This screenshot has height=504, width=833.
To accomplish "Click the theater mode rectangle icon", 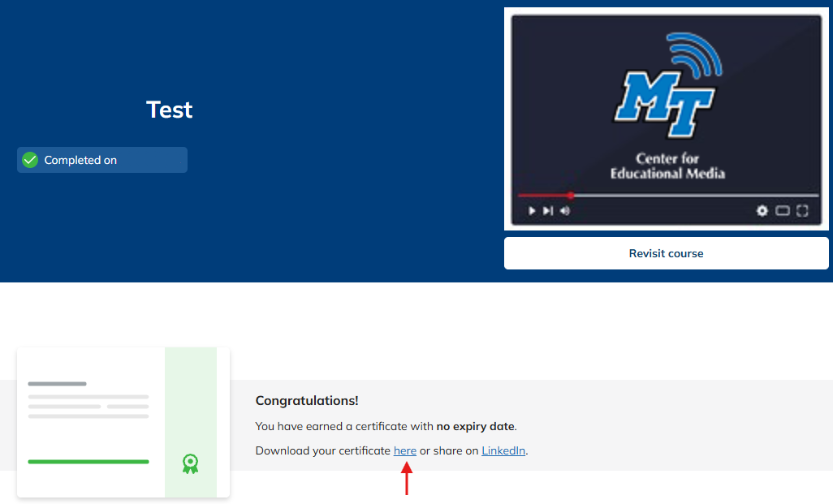I will [783, 211].
